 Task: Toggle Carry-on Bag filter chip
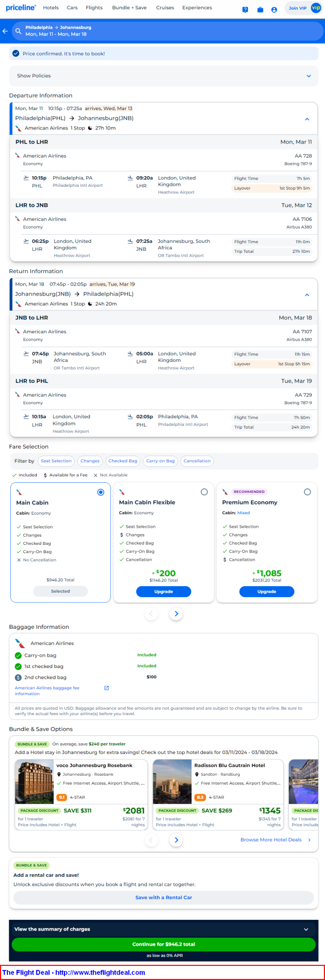point(161,461)
